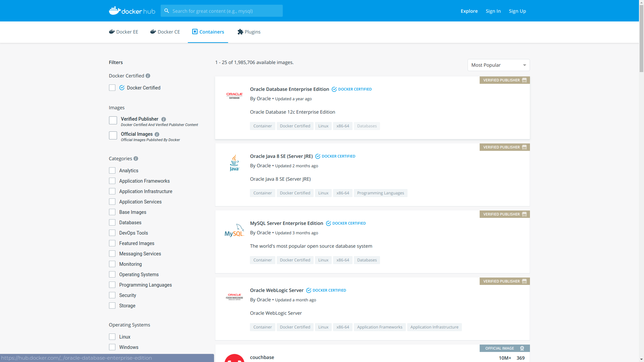Click Official Image badge on couchbase card
Screen dimensions: 644x362
pyautogui.click(x=505, y=348)
